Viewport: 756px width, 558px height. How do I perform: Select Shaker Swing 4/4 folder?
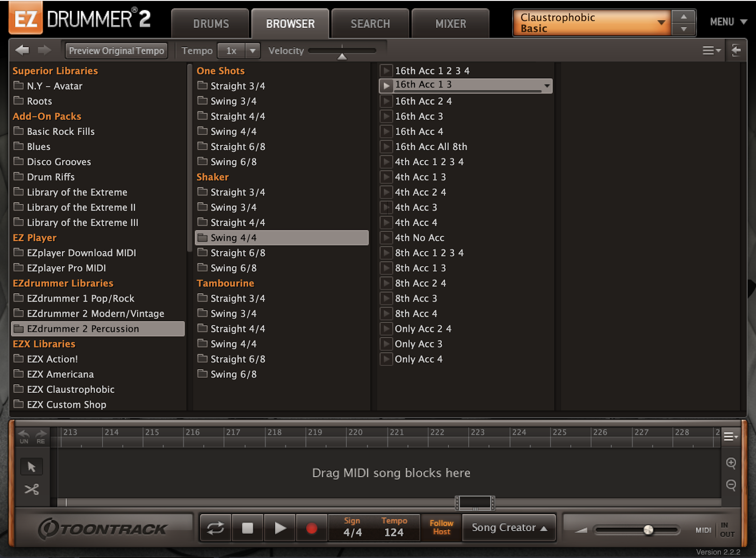[282, 237]
